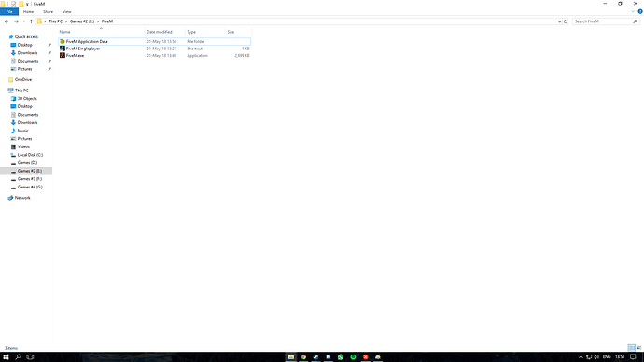
Task: Select Network in the navigation pane
Action: pyautogui.click(x=22, y=198)
